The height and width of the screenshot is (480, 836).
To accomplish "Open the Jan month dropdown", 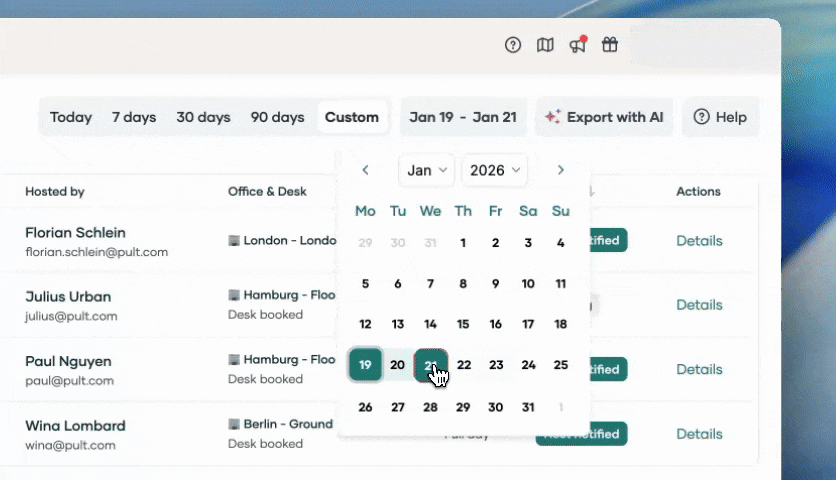I will pos(427,170).
